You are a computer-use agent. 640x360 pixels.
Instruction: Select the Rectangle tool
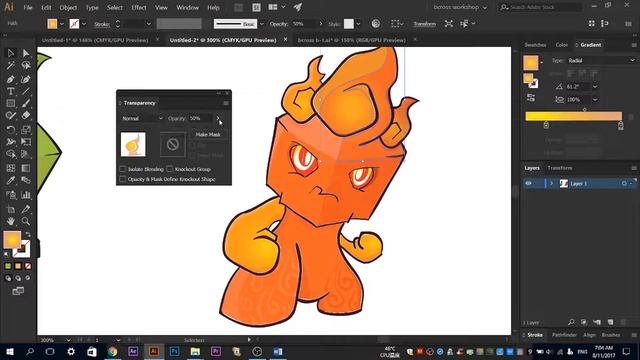click(11, 103)
